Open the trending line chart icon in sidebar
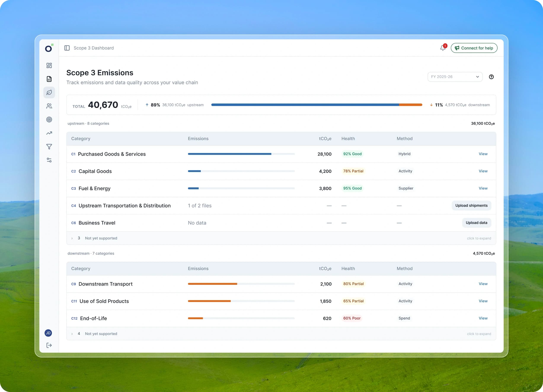 pyautogui.click(x=49, y=133)
